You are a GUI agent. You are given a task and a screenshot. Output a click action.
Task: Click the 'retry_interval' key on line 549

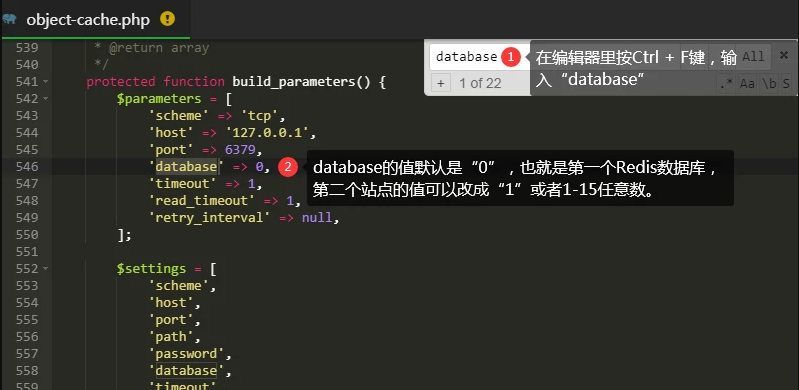(209, 218)
